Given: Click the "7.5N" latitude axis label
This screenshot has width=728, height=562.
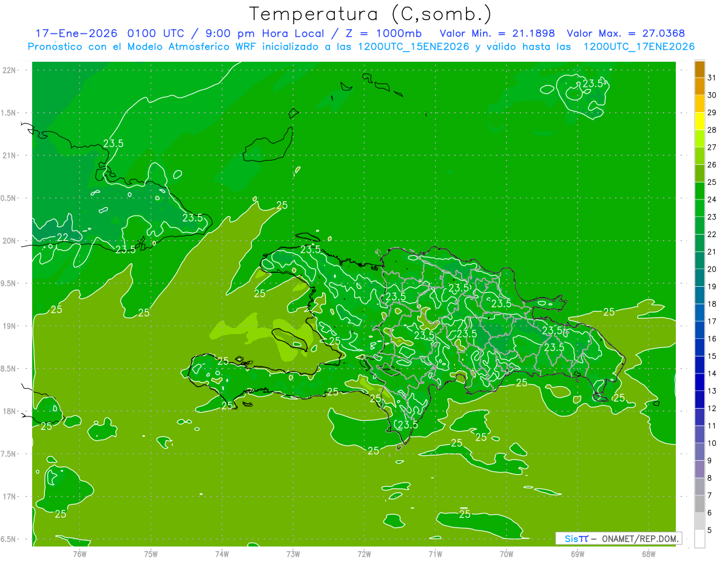Looking at the screenshot, I should point(9,454).
